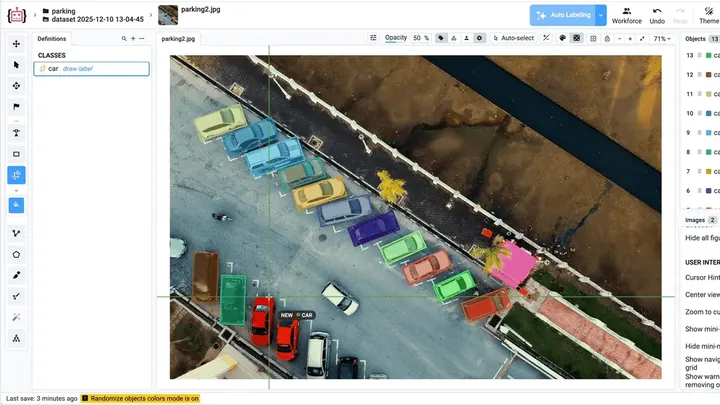The width and height of the screenshot is (720, 405).
Task: Click the parking2.jpg thumbnail in header
Action: pos(168,15)
